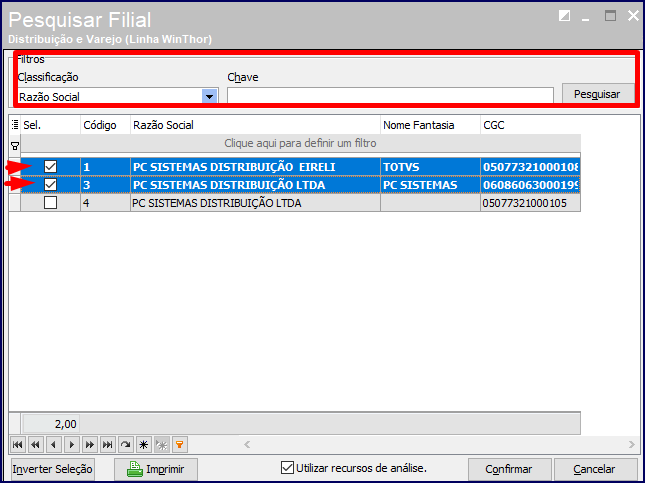Select CGC cell 05077321000105

pos(531,203)
